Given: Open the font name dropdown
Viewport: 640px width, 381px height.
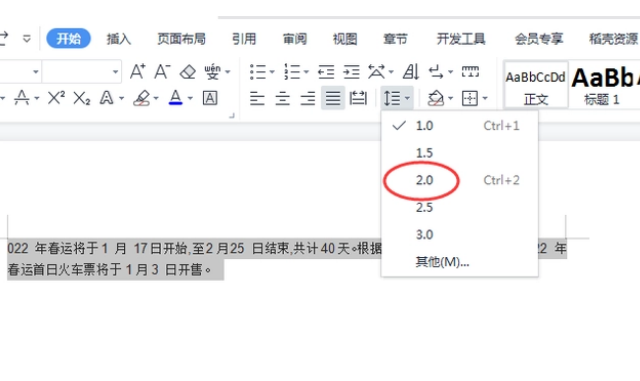Looking at the screenshot, I should click(x=36, y=72).
